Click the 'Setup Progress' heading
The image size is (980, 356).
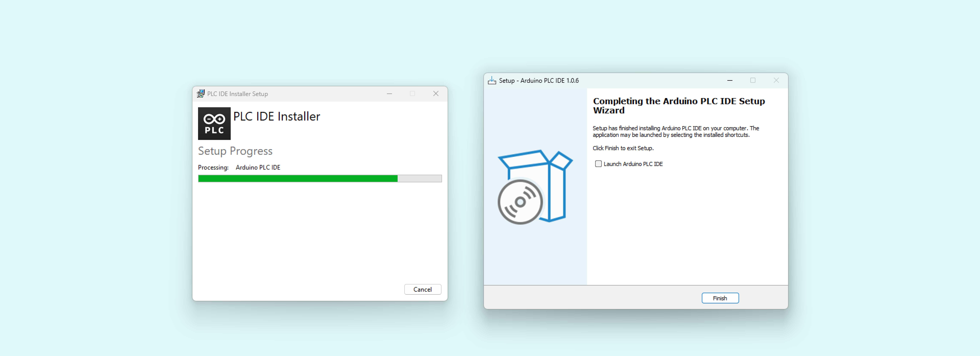[235, 151]
